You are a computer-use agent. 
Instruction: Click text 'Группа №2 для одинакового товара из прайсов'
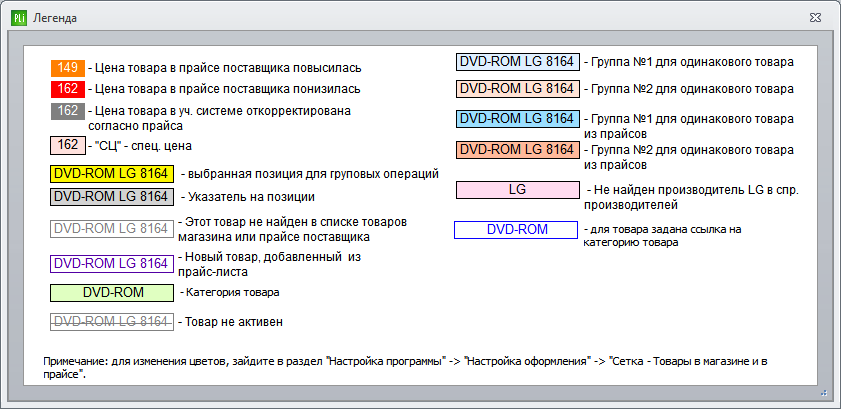[689, 157]
